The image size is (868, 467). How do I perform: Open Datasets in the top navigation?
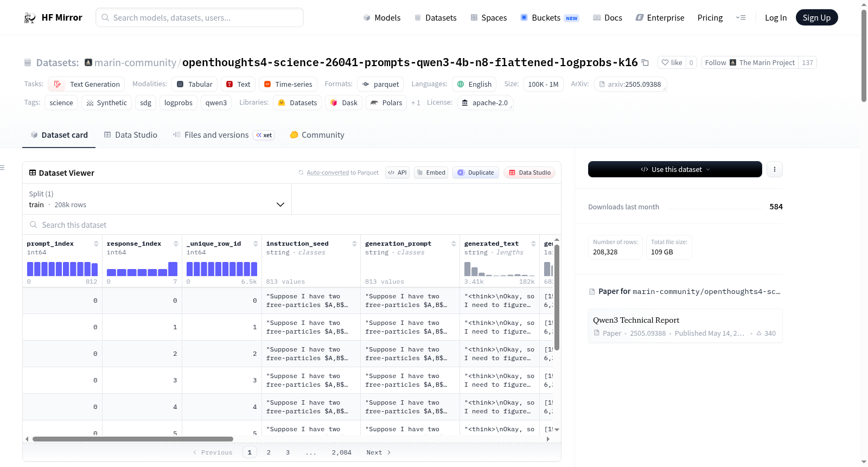point(435,18)
